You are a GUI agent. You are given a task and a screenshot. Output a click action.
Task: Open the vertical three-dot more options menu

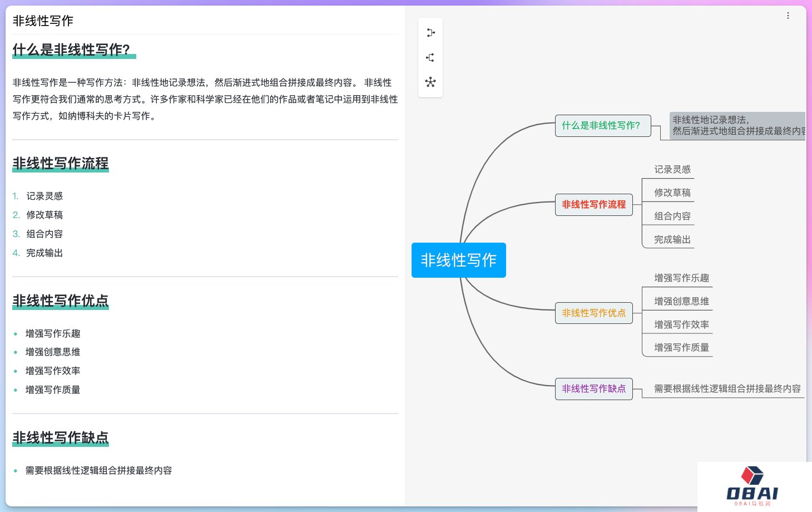[788, 16]
